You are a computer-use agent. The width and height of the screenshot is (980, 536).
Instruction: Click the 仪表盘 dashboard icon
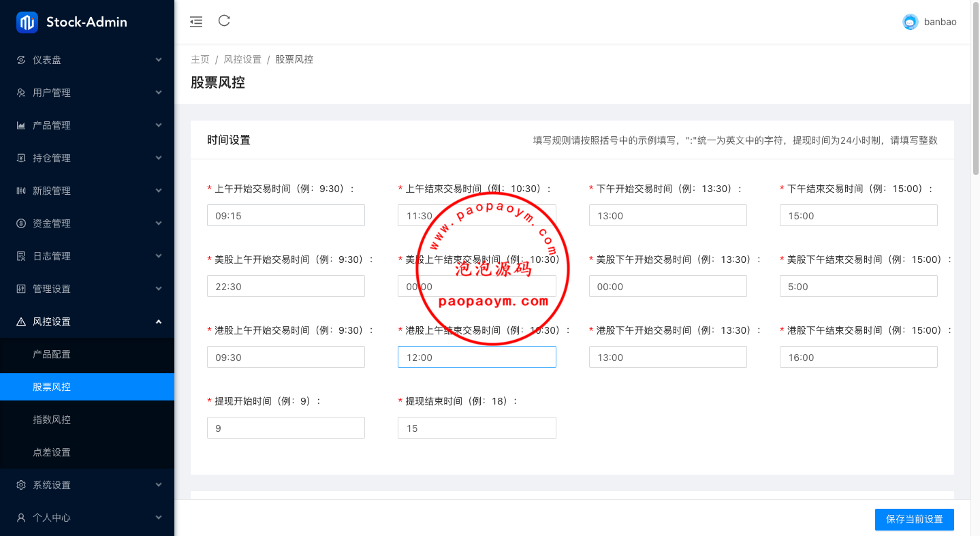pyautogui.click(x=21, y=60)
